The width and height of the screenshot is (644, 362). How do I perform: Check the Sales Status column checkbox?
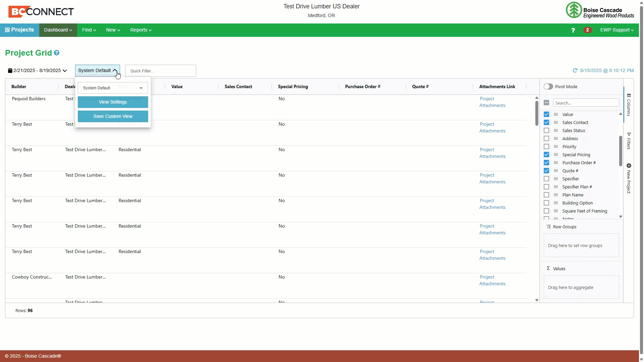pos(546,130)
